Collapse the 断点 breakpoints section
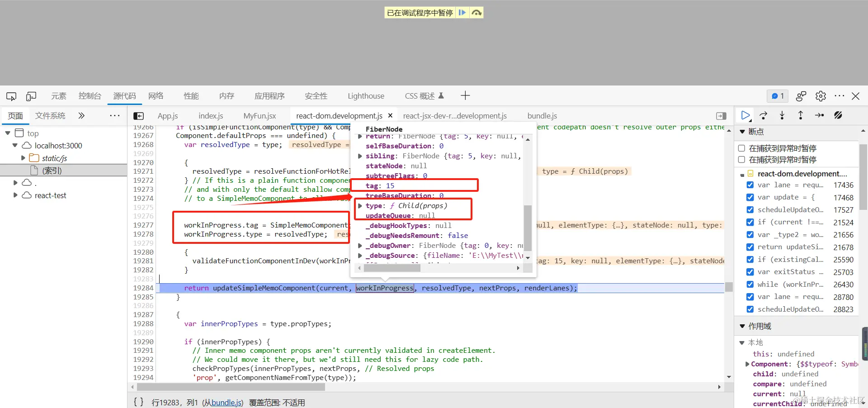This screenshot has width=868, height=408. (742, 132)
